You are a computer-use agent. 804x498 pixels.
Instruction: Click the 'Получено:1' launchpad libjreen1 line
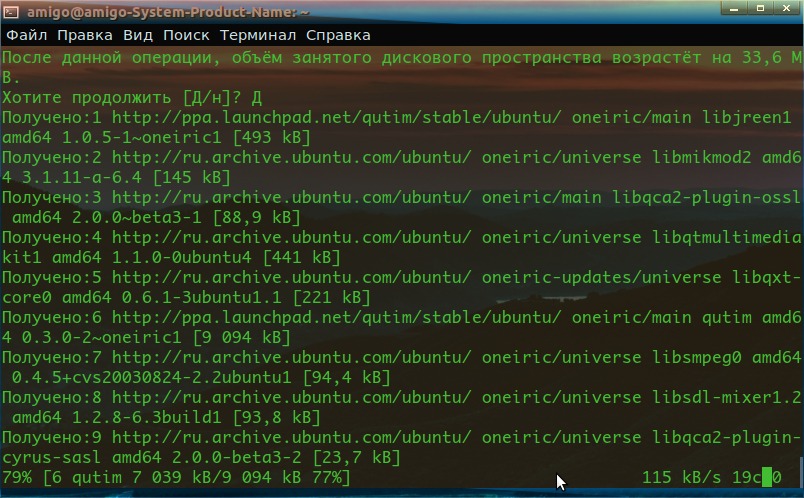(x=397, y=117)
